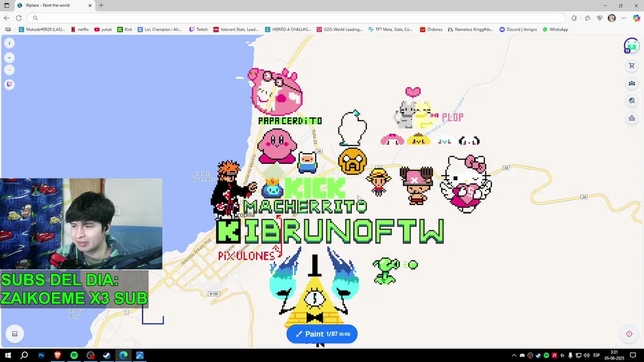The width and height of the screenshot is (644, 362).
Task: Focus the browser address bar
Action: 297,18
